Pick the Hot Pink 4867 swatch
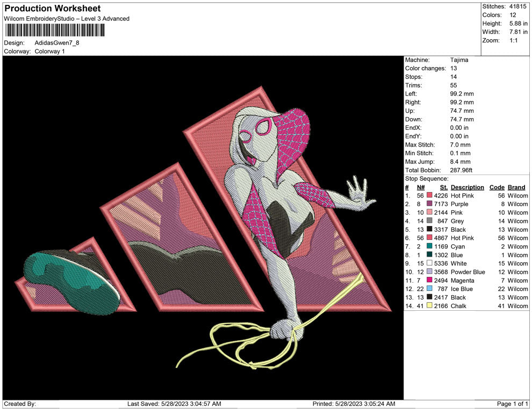Image resolution: width=532 pixels, height=409 pixels. (x=429, y=238)
